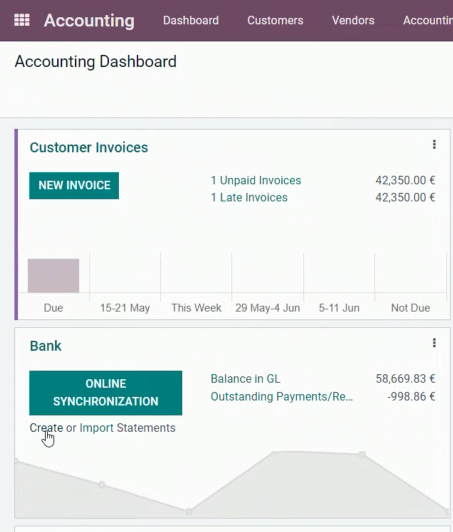Open the Vendors menu
The width and height of the screenshot is (453, 532).
click(x=353, y=20)
